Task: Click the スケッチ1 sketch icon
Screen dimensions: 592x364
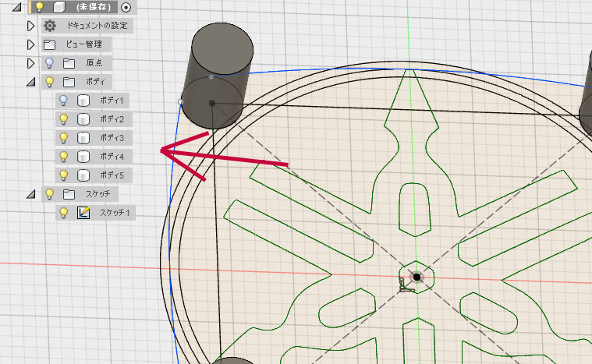Action: coord(83,213)
